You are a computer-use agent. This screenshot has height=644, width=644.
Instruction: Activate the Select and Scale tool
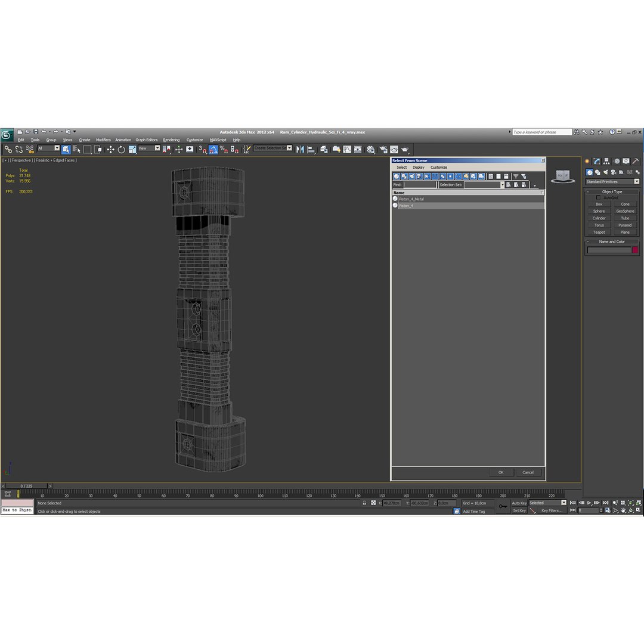pos(132,150)
